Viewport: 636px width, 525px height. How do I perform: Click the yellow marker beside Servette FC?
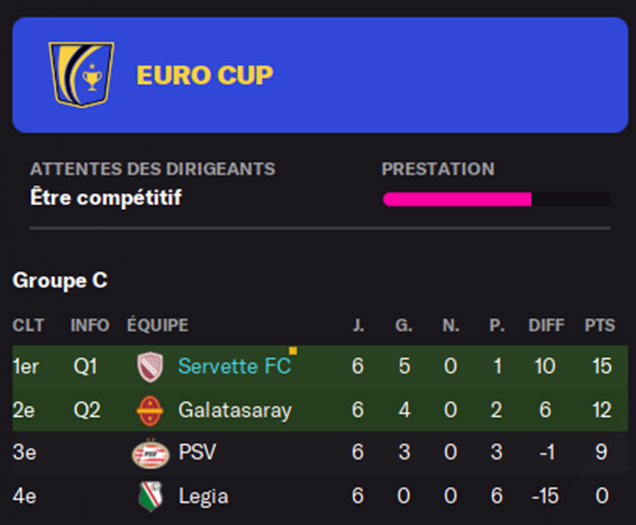coord(293,351)
